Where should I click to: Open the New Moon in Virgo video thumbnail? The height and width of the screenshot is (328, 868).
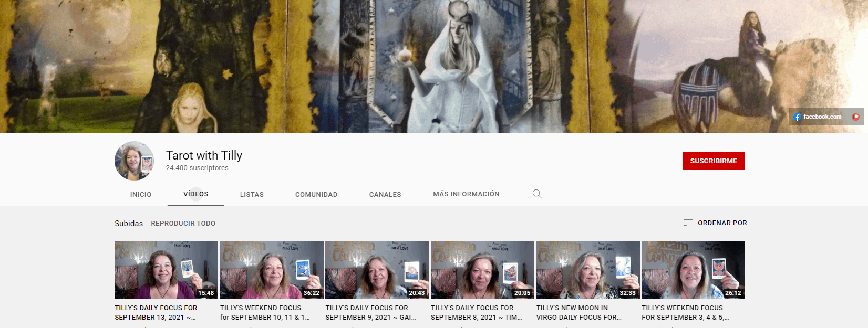[x=588, y=270]
